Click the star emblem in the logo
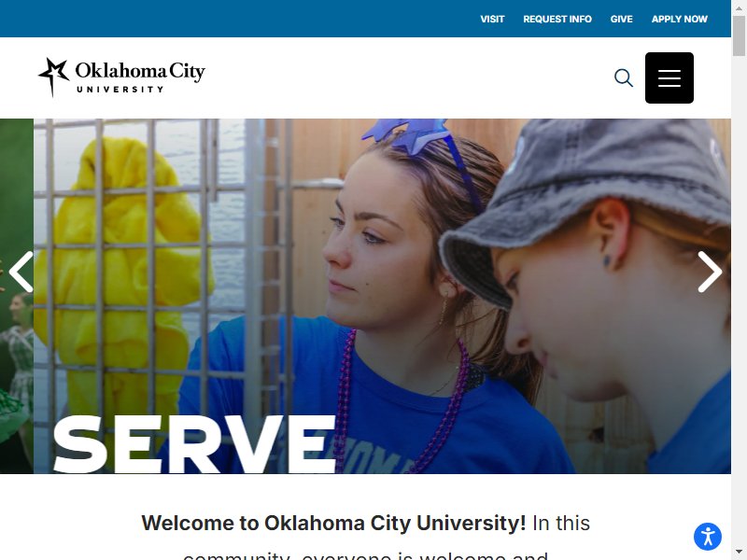Viewport: 747px width, 560px height. (53, 77)
